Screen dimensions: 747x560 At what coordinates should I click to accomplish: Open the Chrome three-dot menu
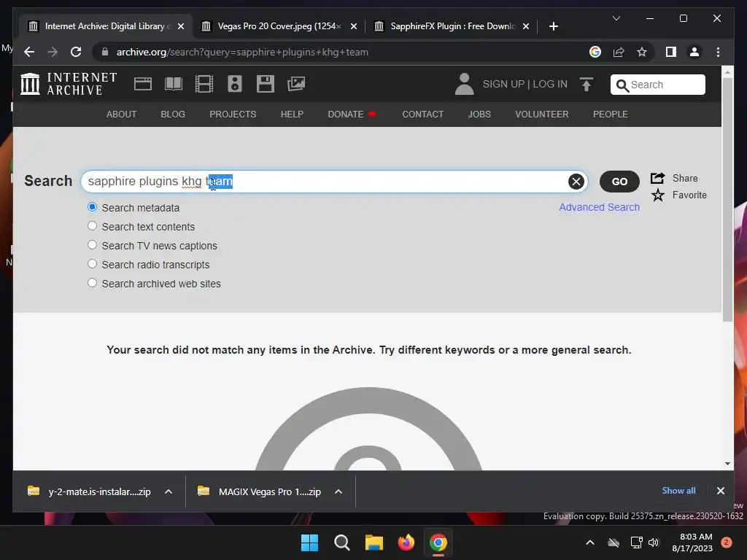click(x=718, y=52)
